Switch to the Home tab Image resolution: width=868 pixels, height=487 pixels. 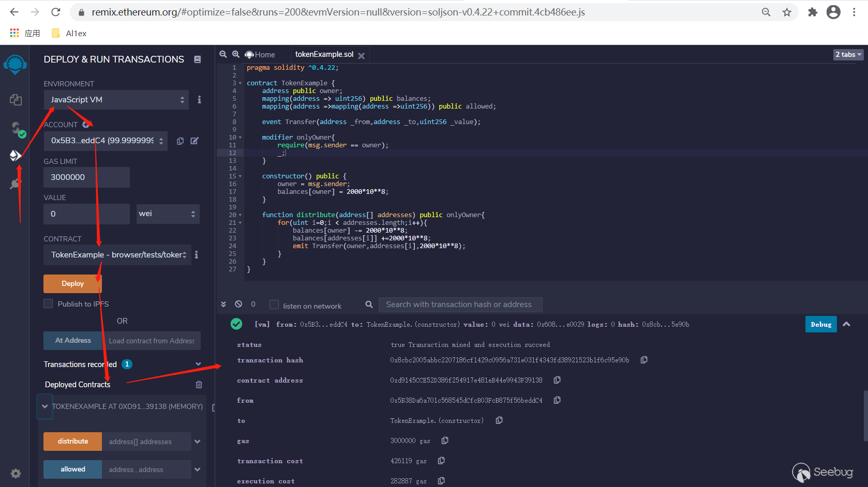(x=260, y=55)
